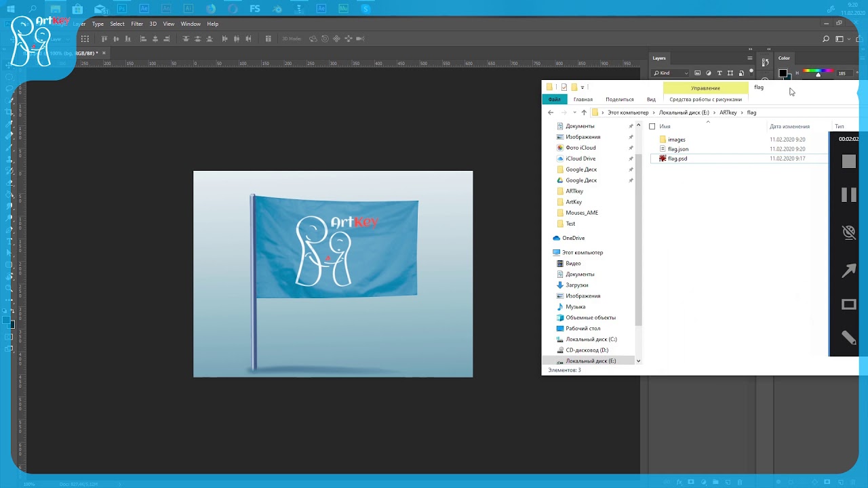868x488 pixels.
Task: Toggle the smart object filter icon
Action: 741,73
